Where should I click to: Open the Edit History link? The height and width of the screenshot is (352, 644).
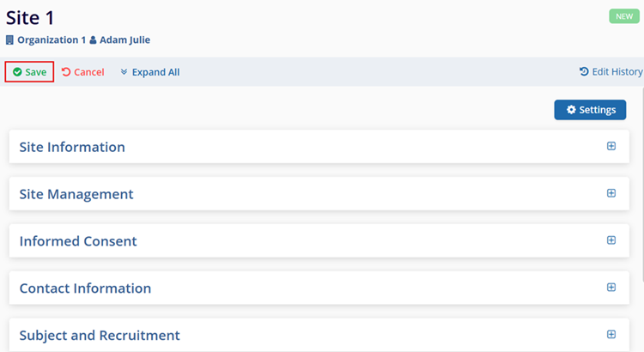pyautogui.click(x=617, y=72)
